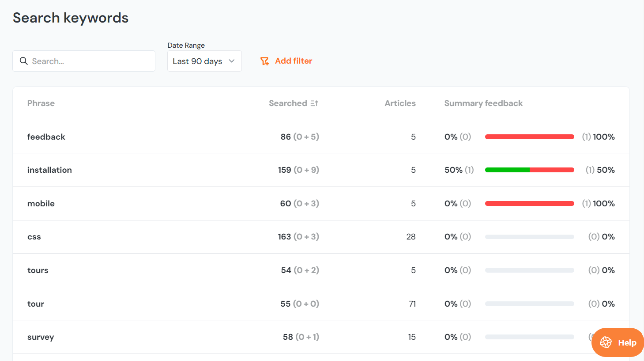Click the Add filter link

[x=294, y=61]
